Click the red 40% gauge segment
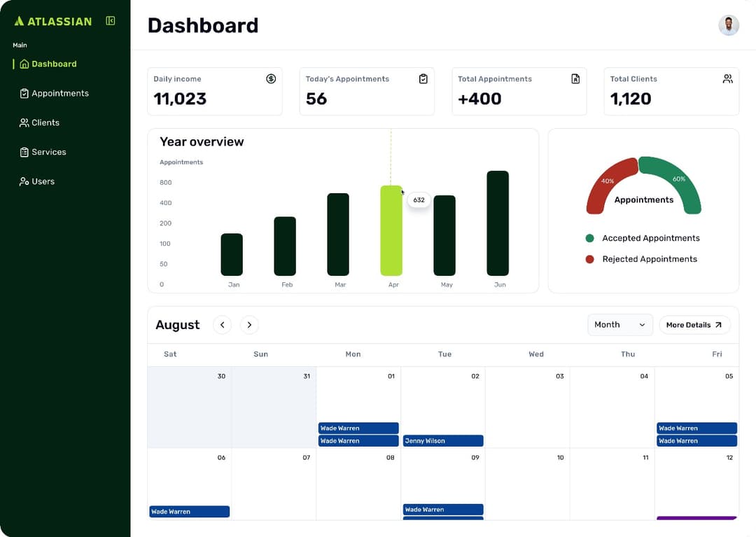This screenshot has height=537, width=756. [x=608, y=182]
